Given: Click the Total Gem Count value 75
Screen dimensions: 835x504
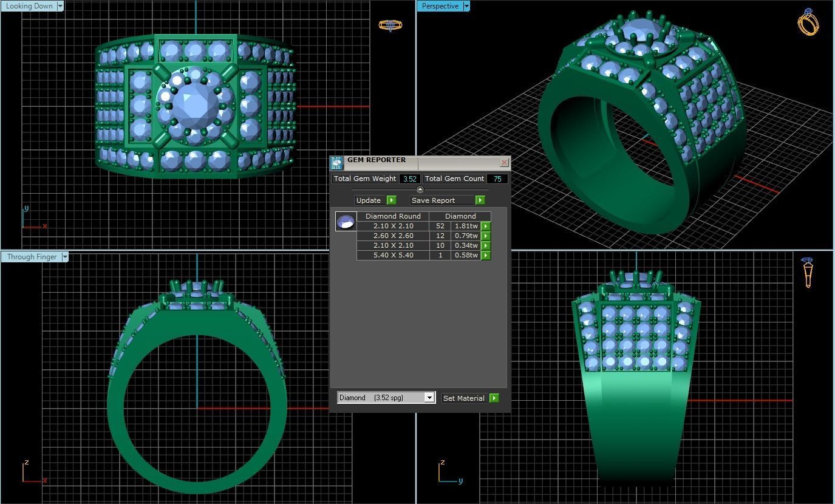Looking at the screenshot, I should [497, 179].
